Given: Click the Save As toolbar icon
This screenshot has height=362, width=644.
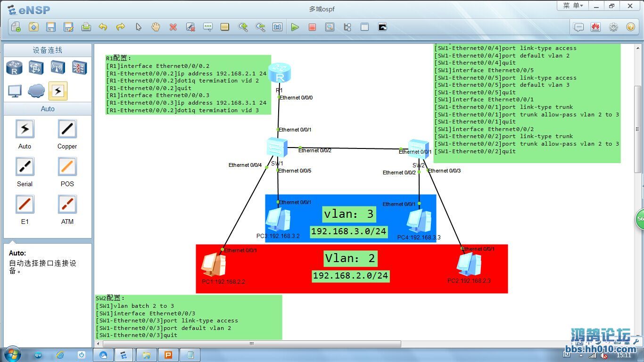Looking at the screenshot, I should (68, 27).
